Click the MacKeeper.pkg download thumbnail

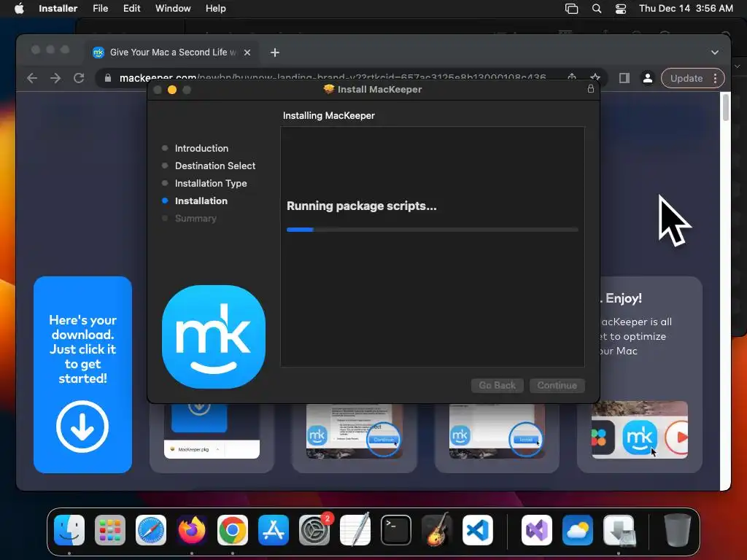point(212,432)
